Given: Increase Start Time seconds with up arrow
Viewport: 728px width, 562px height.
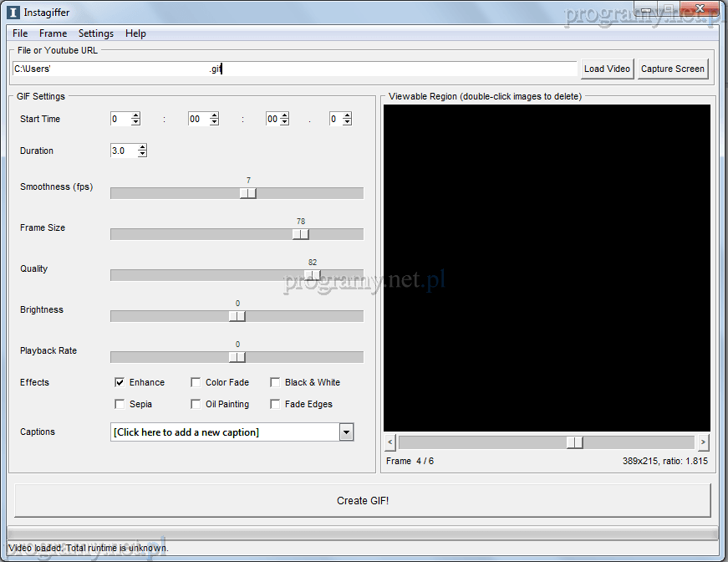Looking at the screenshot, I should 284,115.
